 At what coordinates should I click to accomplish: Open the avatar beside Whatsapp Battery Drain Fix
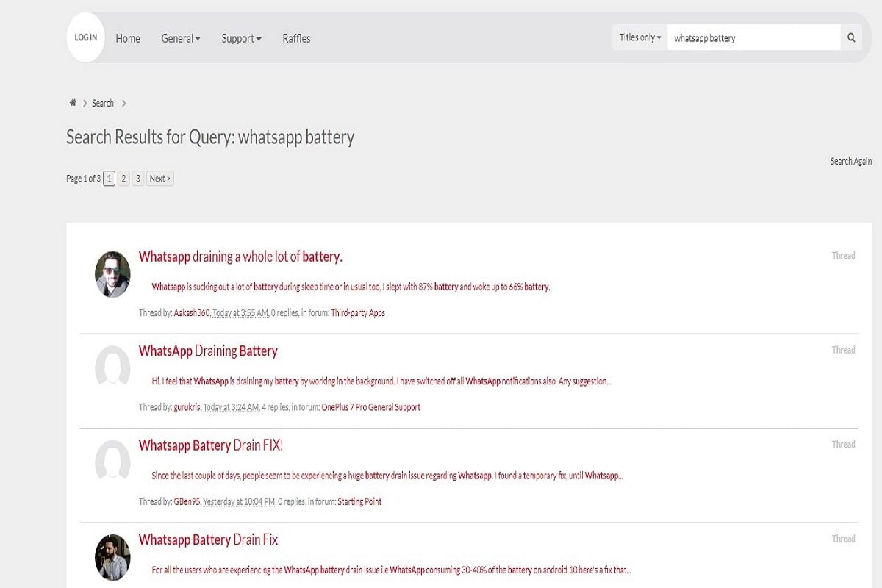[112, 556]
